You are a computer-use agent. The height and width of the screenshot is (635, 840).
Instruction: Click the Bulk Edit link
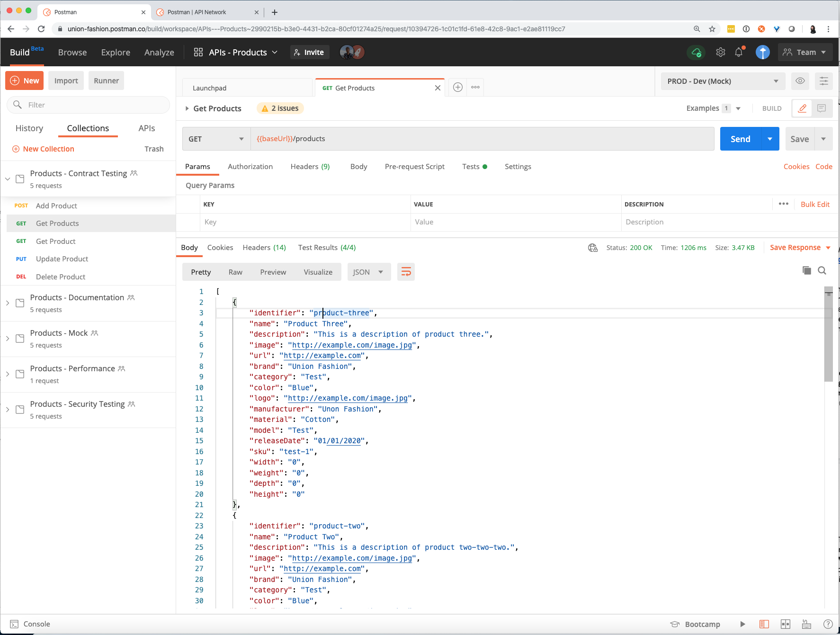(x=815, y=204)
